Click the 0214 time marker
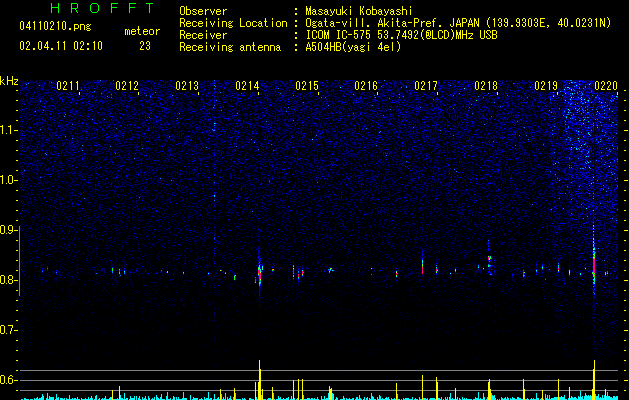 click(247, 86)
